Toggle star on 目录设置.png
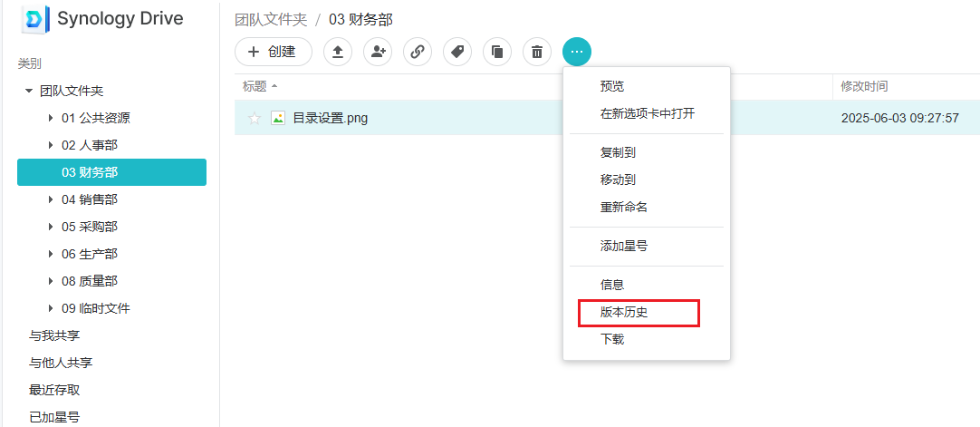Screen dimensions: 980x427 [x=255, y=118]
